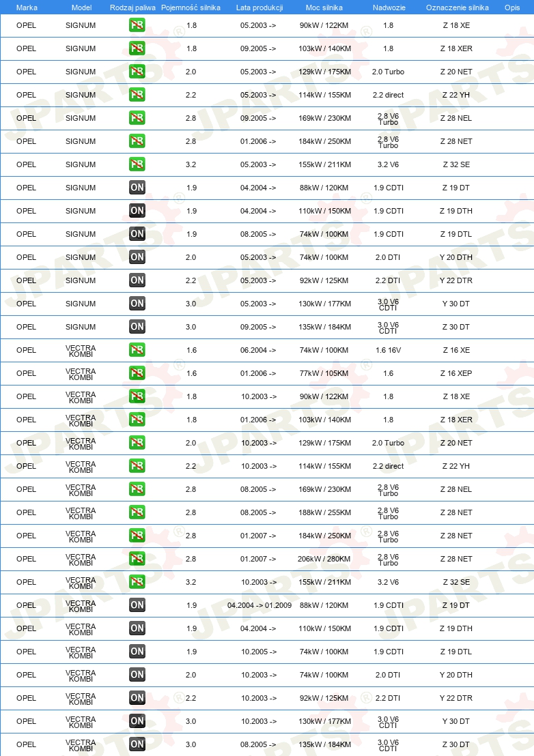Viewport: 534px width, 756px height.
Task: Click the '06.2004 ->' production date cell
Action: pos(258,350)
